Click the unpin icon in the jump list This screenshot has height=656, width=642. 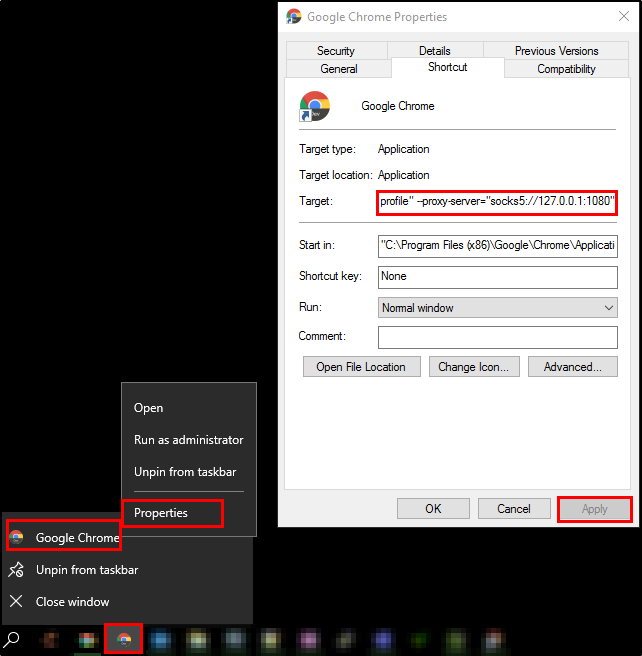[16, 570]
